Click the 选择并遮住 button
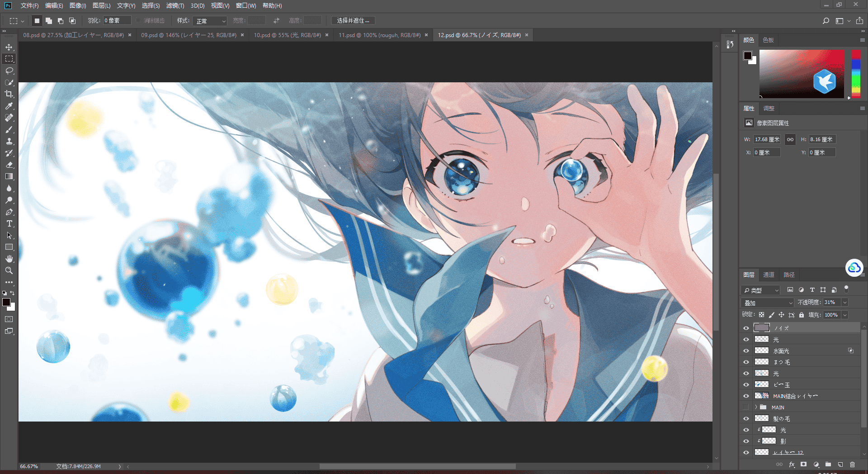 click(353, 21)
